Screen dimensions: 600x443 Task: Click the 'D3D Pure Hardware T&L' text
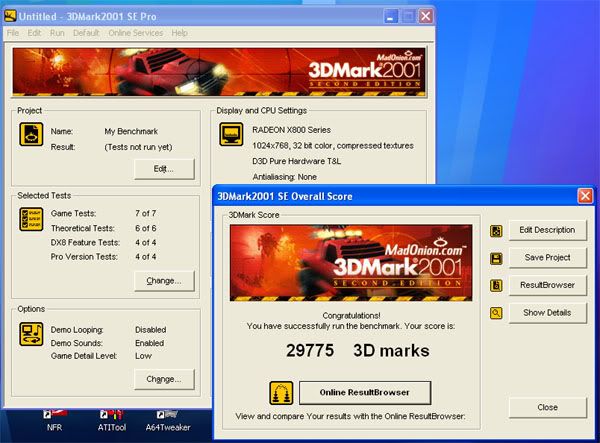click(x=296, y=161)
